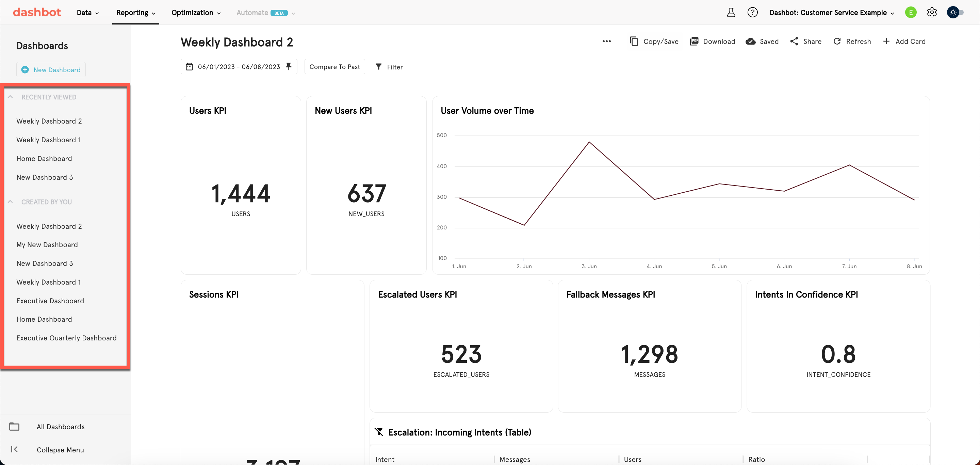Click the Filter funnel icon

click(x=378, y=67)
